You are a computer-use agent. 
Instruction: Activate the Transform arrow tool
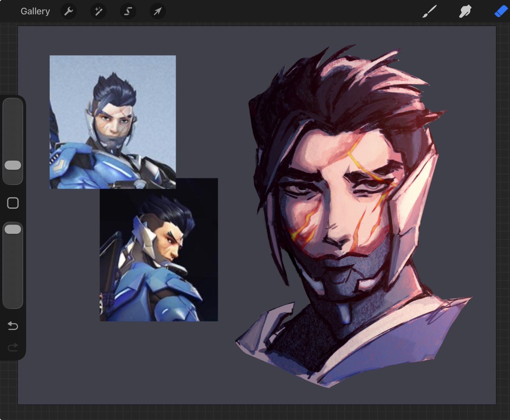pyautogui.click(x=158, y=11)
